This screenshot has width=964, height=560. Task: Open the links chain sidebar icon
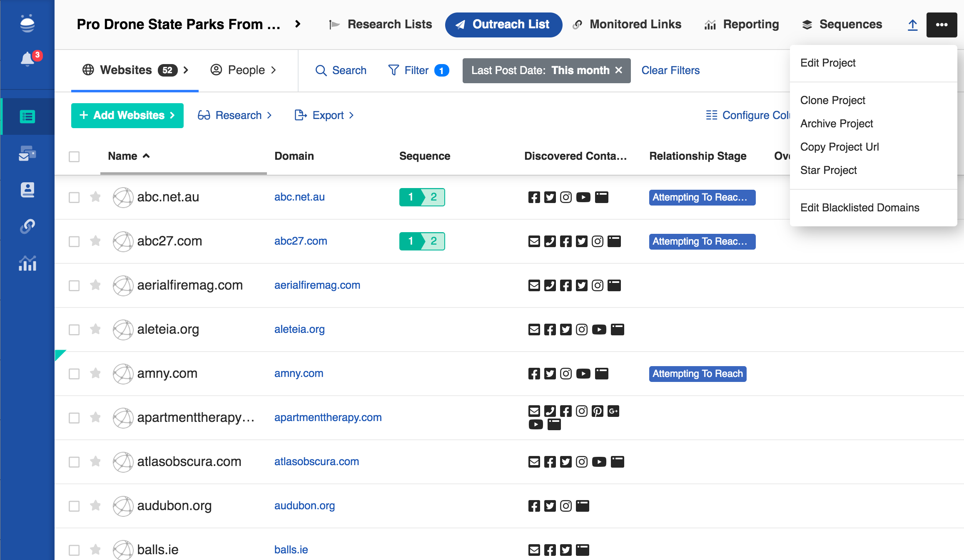[x=27, y=226]
